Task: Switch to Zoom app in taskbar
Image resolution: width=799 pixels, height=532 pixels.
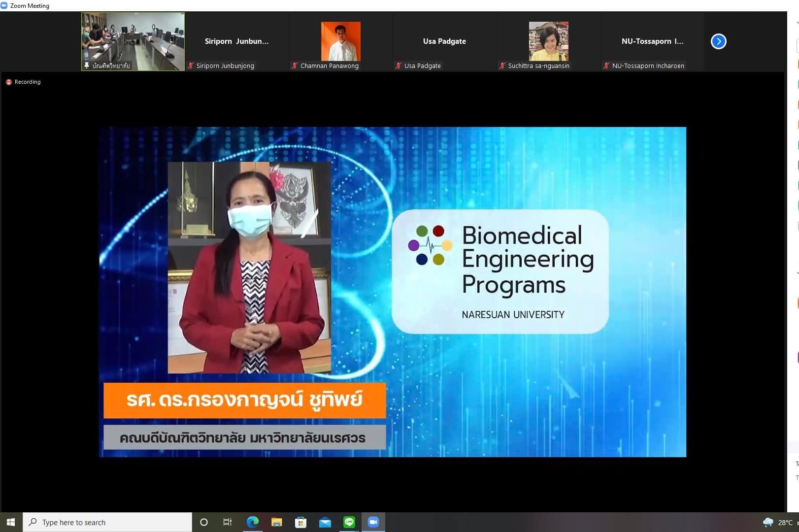Action: (373, 522)
